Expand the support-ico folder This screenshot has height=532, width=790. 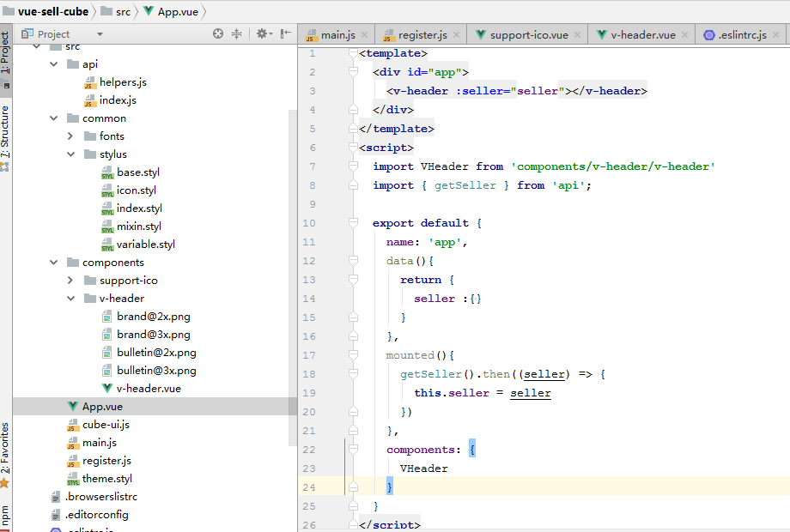tap(71, 281)
